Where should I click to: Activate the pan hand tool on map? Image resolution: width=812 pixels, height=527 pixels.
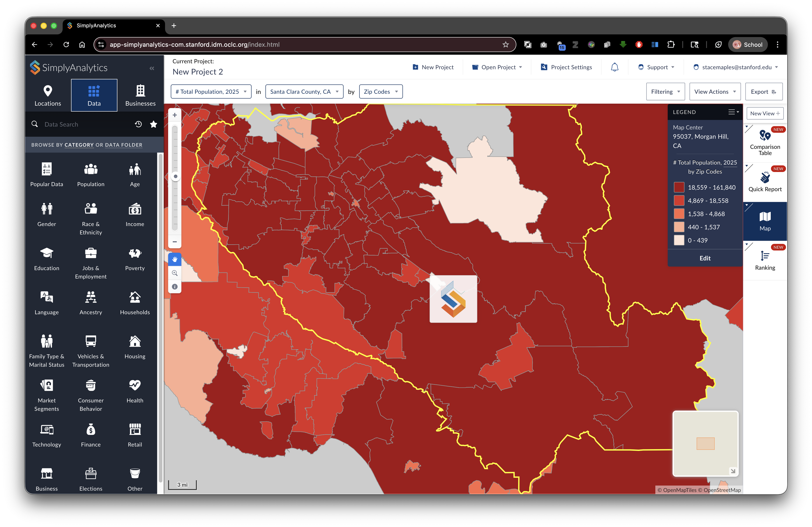pos(175,259)
